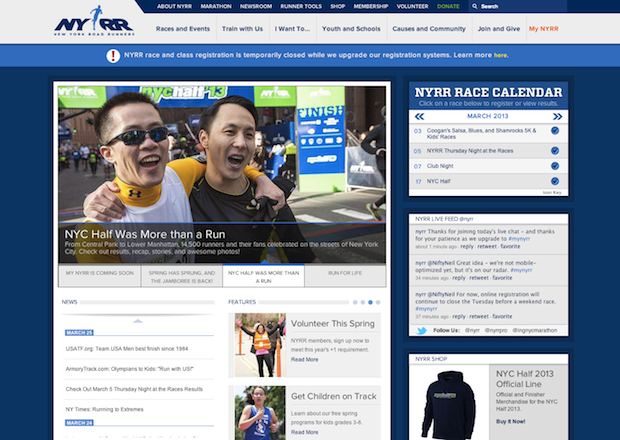Image resolution: width=620 pixels, height=440 pixels.
Task: Open NY Times: Running to Extremes article
Action: (104, 409)
